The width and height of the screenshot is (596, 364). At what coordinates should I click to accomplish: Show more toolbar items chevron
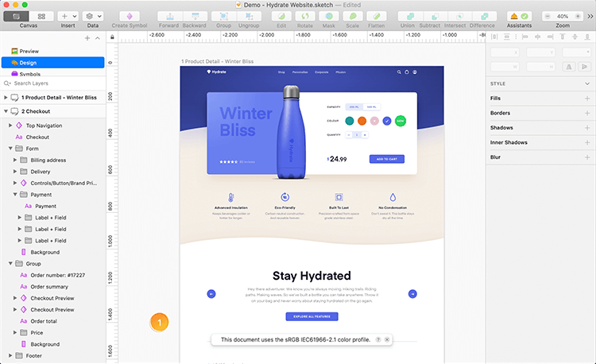(x=590, y=17)
